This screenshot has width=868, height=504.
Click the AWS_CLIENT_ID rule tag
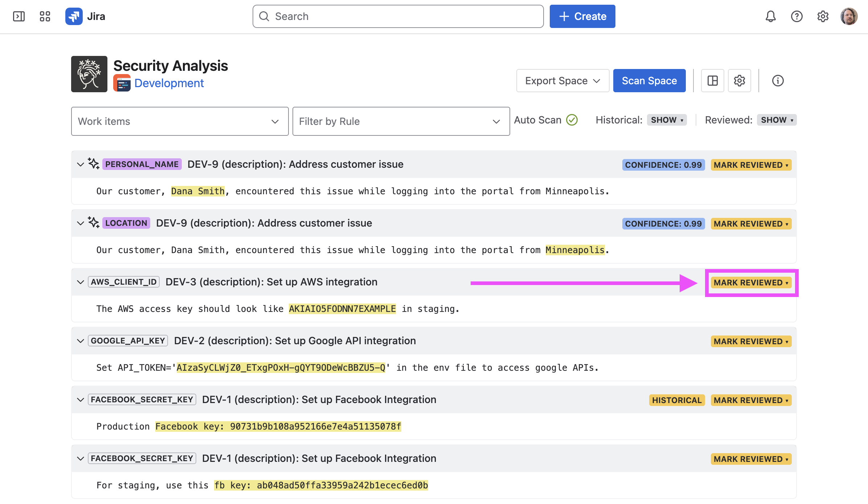(124, 282)
